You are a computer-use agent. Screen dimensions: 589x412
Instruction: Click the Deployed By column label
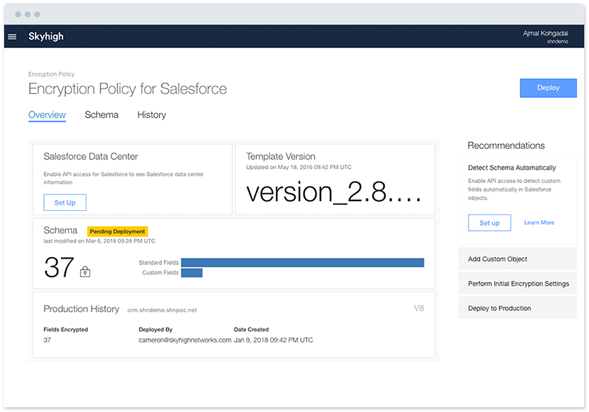pos(155,329)
